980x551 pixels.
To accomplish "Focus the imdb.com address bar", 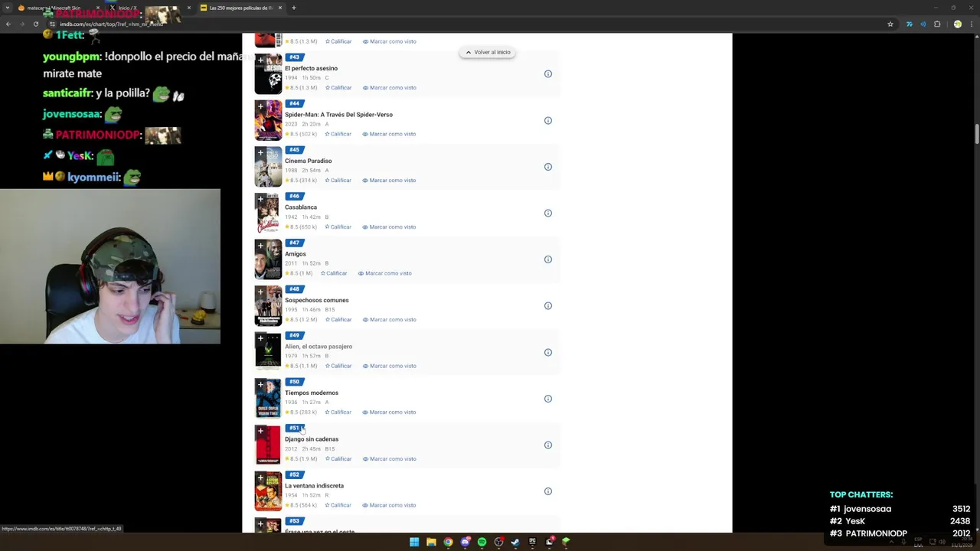I will [467, 24].
